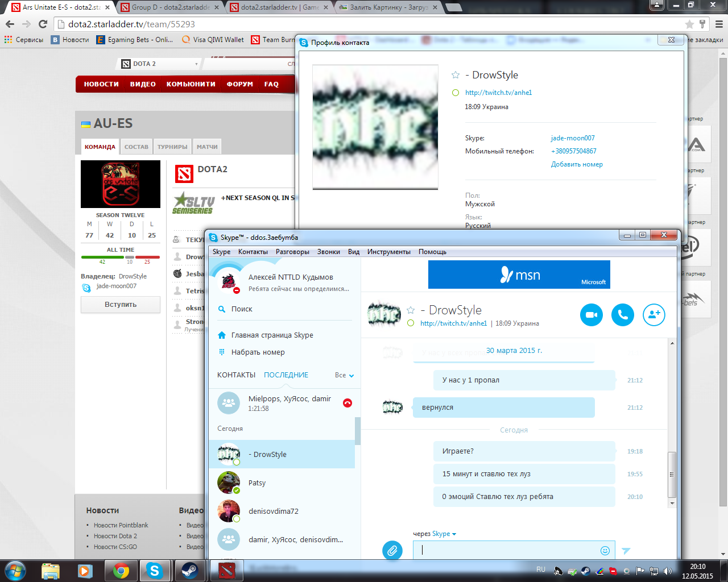Open the 'Visa QIWI Wallet' bookmark
Screen dimensions: 728x582
click(213, 40)
